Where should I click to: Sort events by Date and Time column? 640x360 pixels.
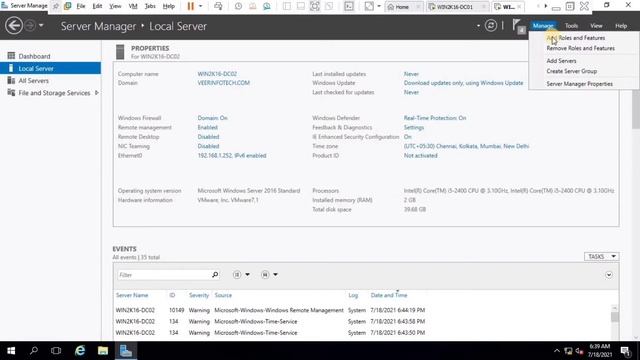pyautogui.click(x=389, y=295)
